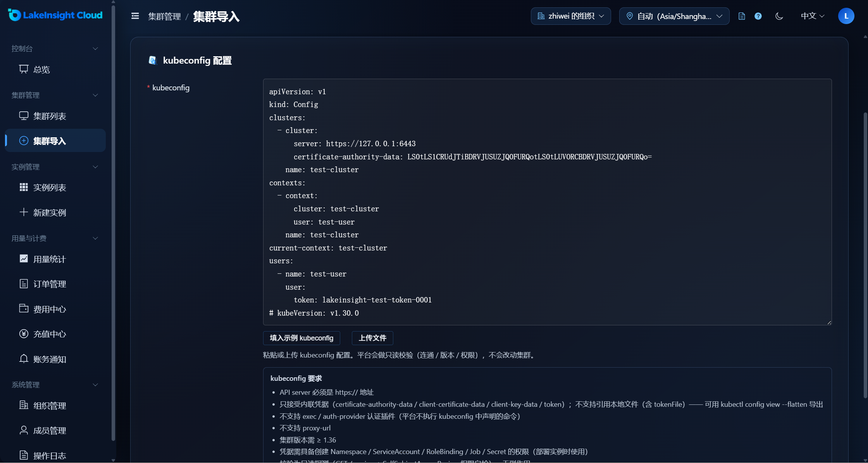Open 操作日志 operation log
The image size is (868, 463).
coord(55,455)
